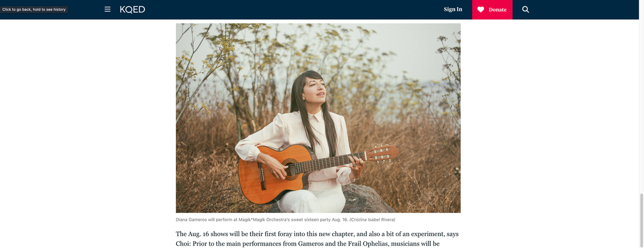This screenshot has height=248, width=644.
Task: Click the paragraph starting 'The Aug. 16 shows'
Action: pyautogui.click(x=317, y=239)
